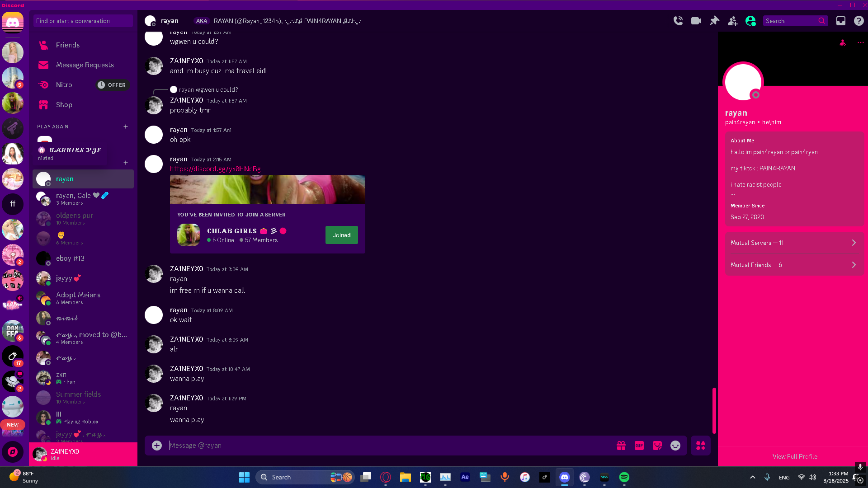Viewport: 868px width, 488px height.
Task: Expand Mutual Servers list
Action: (x=794, y=243)
